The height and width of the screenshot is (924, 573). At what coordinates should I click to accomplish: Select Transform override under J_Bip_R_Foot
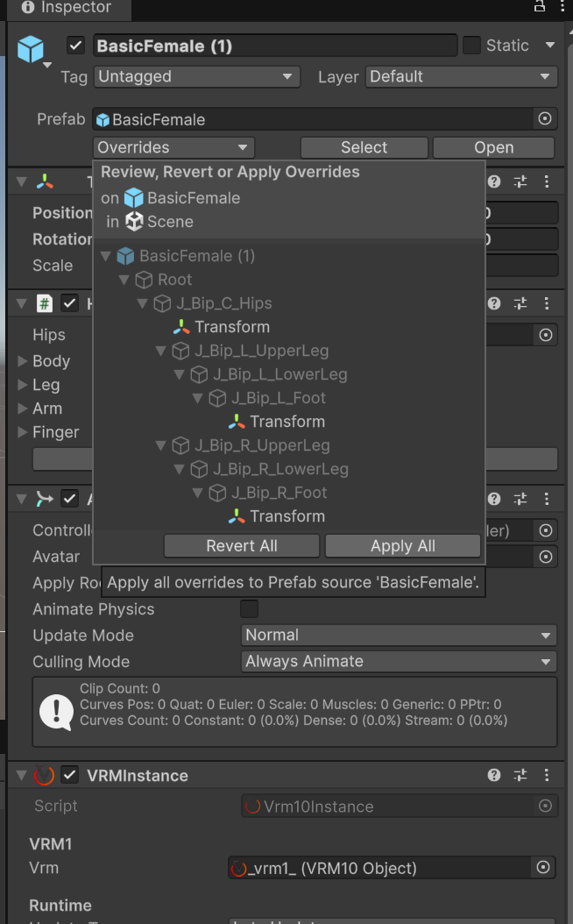(x=287, y=516)
